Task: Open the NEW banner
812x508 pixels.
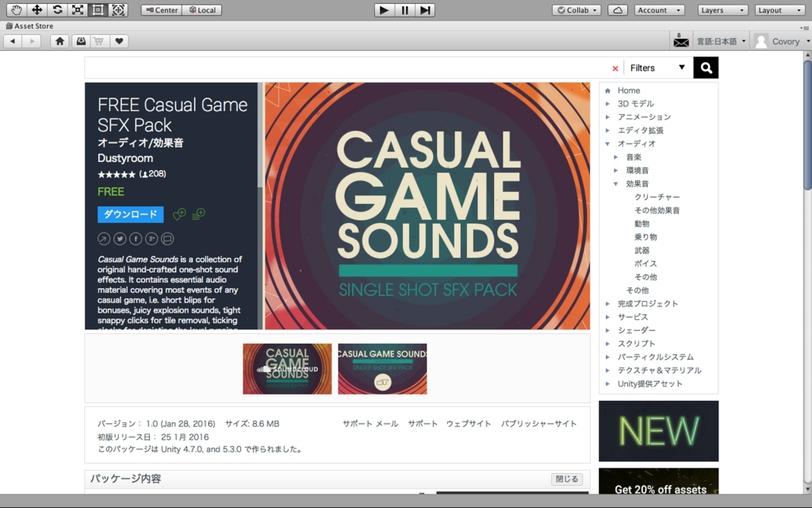Action: point(659,431)
